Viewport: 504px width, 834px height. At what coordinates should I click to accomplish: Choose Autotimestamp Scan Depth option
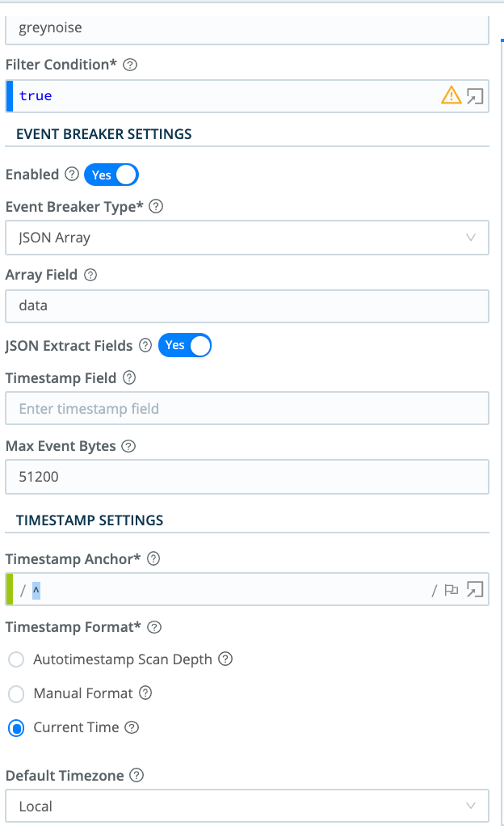(15, 659)
